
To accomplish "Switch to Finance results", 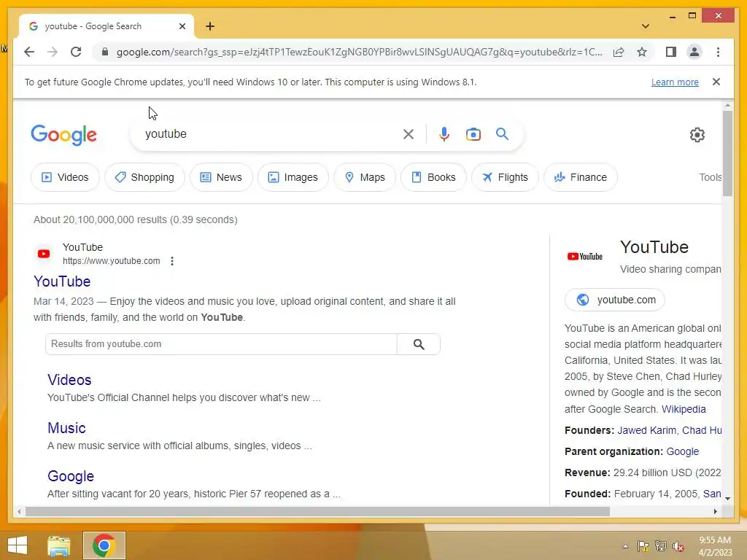I will (x=580, y=177).
